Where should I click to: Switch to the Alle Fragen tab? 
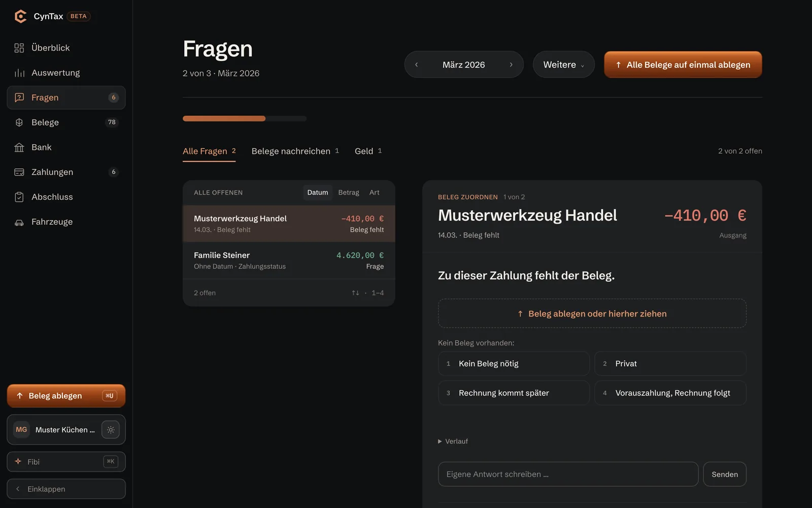click(x=209, y=151)
